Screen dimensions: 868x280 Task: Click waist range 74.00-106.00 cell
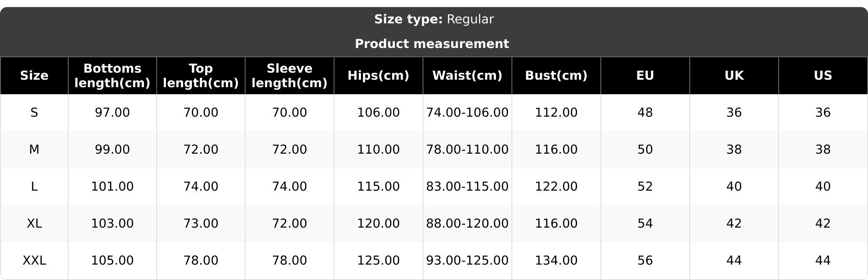point(467,113)
